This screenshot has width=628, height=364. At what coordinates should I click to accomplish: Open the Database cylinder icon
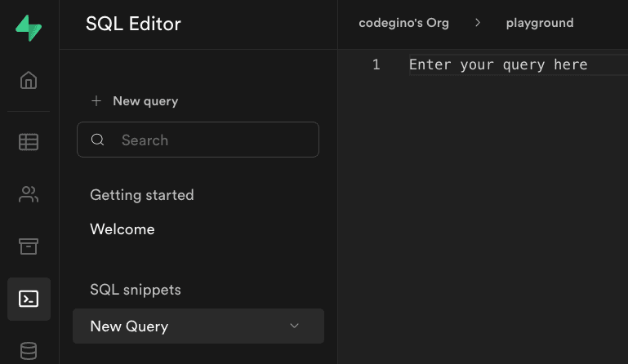coord(29,351)
